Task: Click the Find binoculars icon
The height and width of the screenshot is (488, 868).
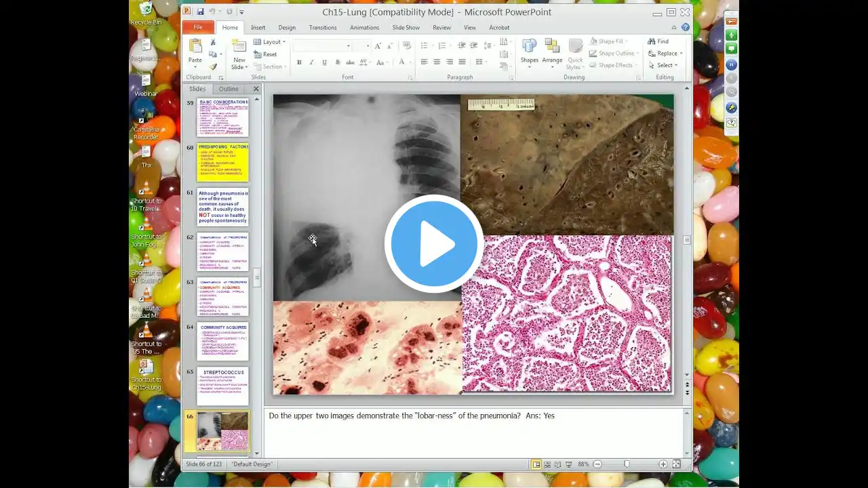Action: coord(652,41)
